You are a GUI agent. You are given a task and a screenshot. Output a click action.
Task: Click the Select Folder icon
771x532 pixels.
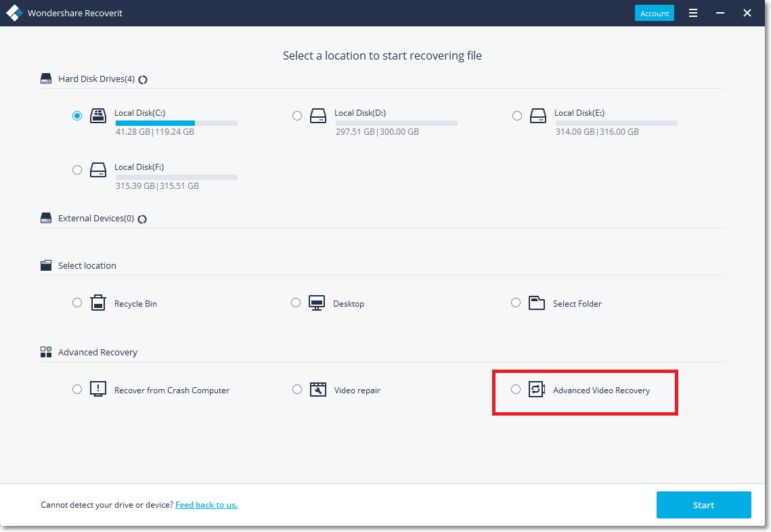pyautogui.click(x=537, y=303)
